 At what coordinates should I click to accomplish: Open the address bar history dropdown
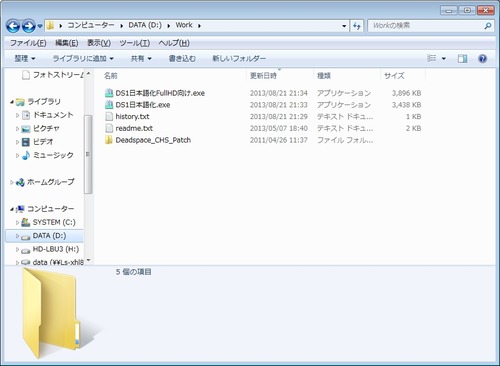coord(344,26)
